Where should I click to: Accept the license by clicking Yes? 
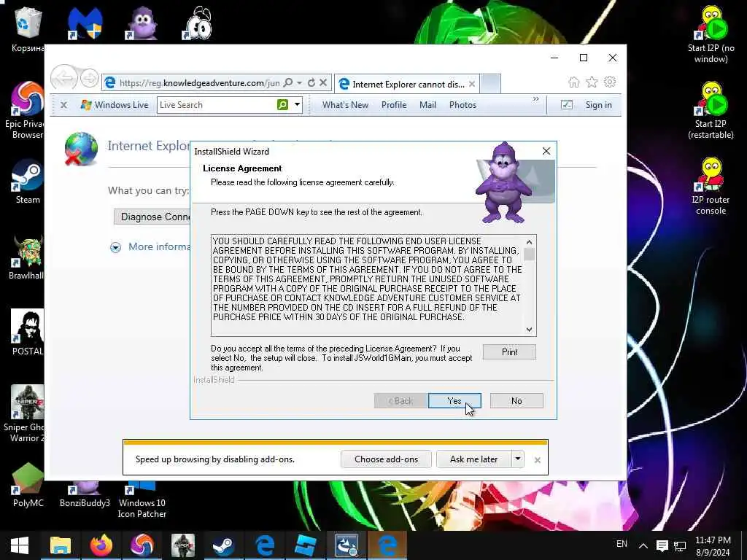click(x=454, y=401)
